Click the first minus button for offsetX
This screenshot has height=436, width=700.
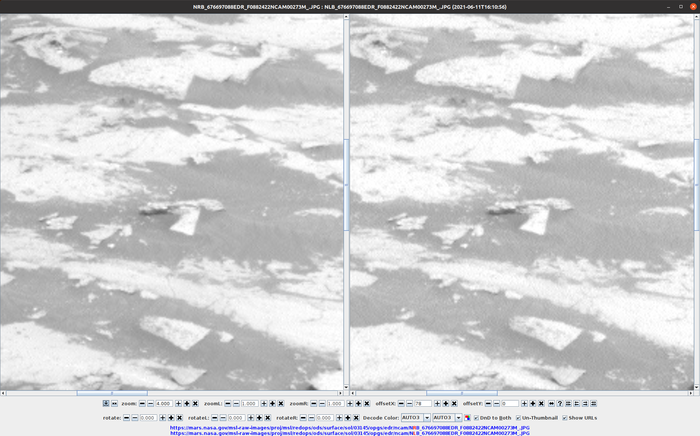[x=401, y=403]
